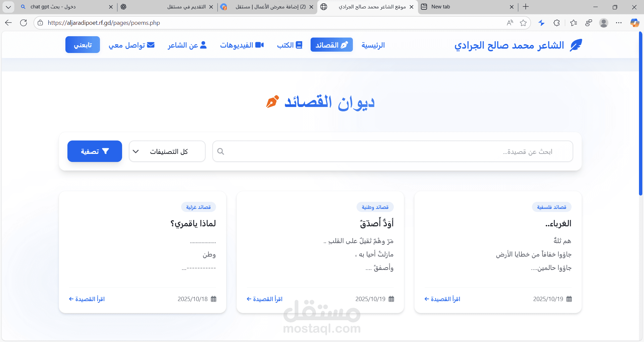Reload the page with refresh icon

tap(23, 23)
